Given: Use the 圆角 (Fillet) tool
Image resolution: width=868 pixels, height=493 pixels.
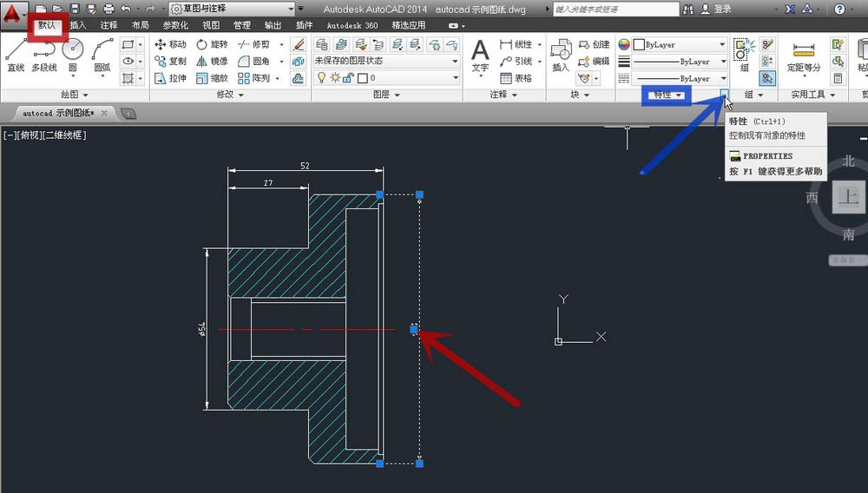Looking at the screenshot, I should [x=254, y=61].
